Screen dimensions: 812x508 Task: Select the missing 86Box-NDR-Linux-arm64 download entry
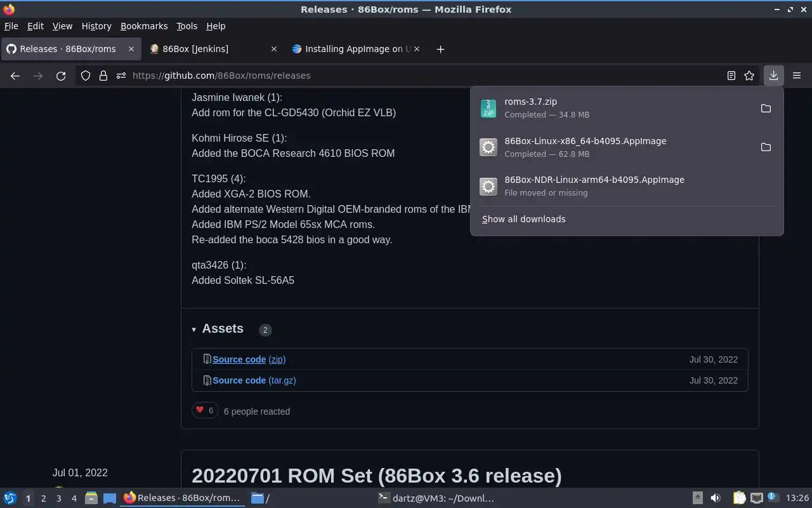pos(627,186)
